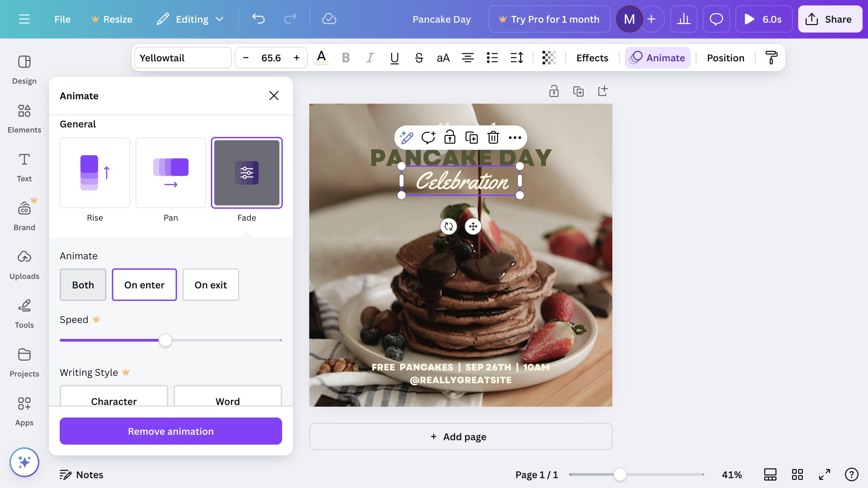Open the Editing mode dropdown

click(191, 19)
